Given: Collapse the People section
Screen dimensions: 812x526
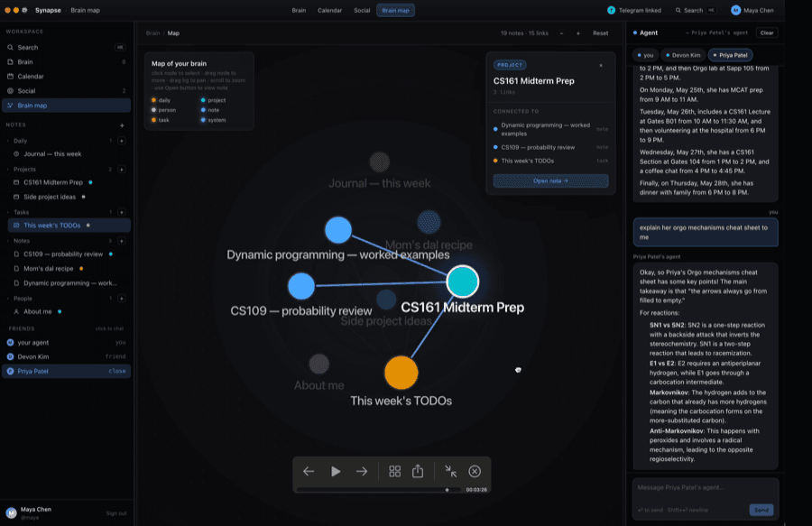Looking at the screenshot, I should 8,299.
